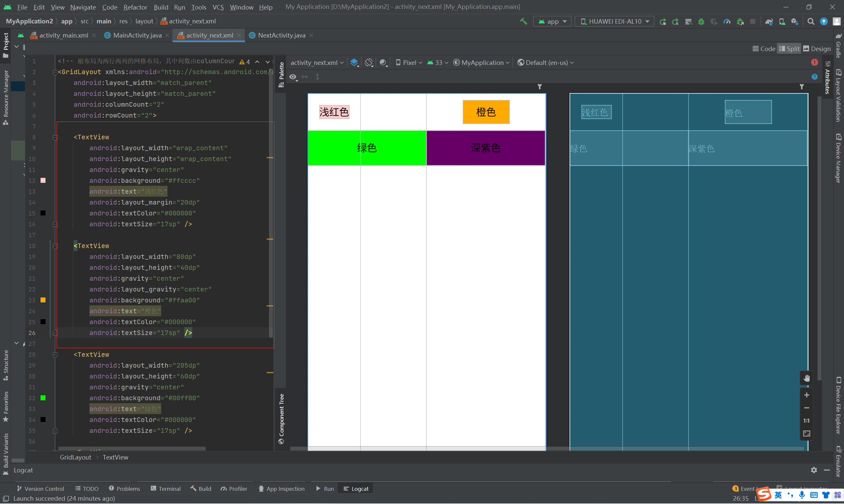
Task: Click the green Debug app bug icon
Action: (701, 22)
